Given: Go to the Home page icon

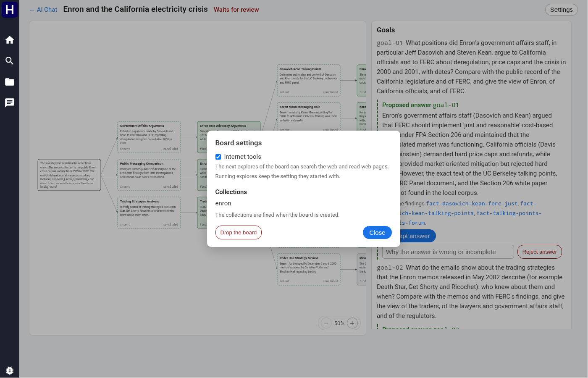Looking at the screenshot, I should tap(10, 40).
